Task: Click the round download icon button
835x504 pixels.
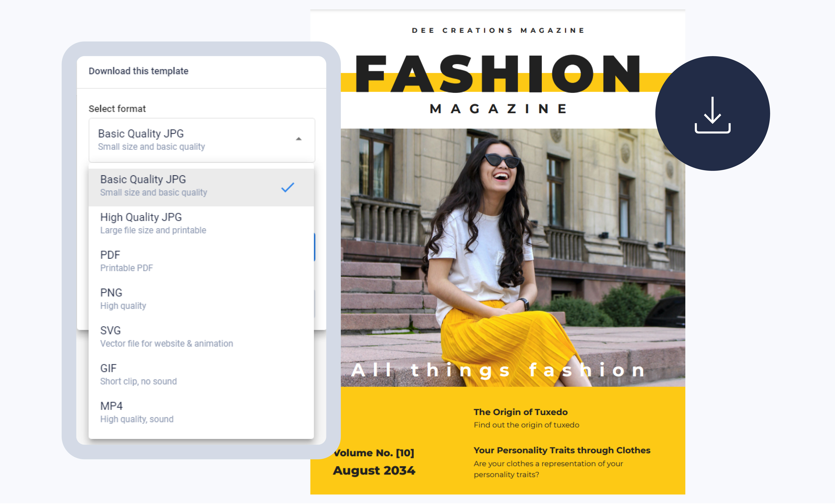Action: tap(712, 113)
